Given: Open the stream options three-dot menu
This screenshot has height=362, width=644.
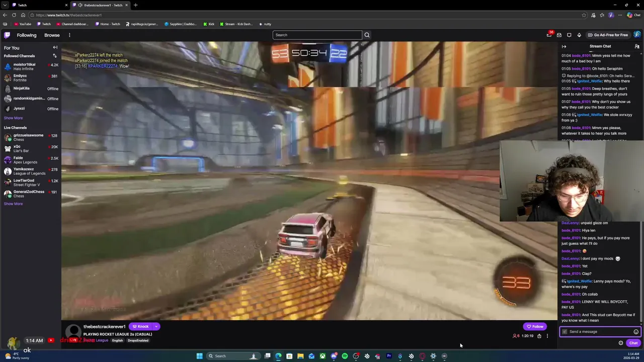Looking at the screenshot, I should tap(547, 336).
